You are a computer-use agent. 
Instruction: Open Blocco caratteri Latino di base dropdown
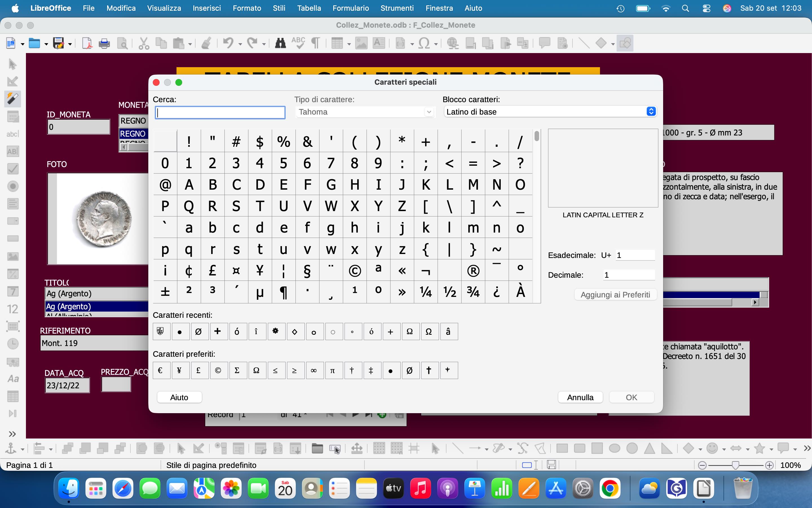click(550, 112)
